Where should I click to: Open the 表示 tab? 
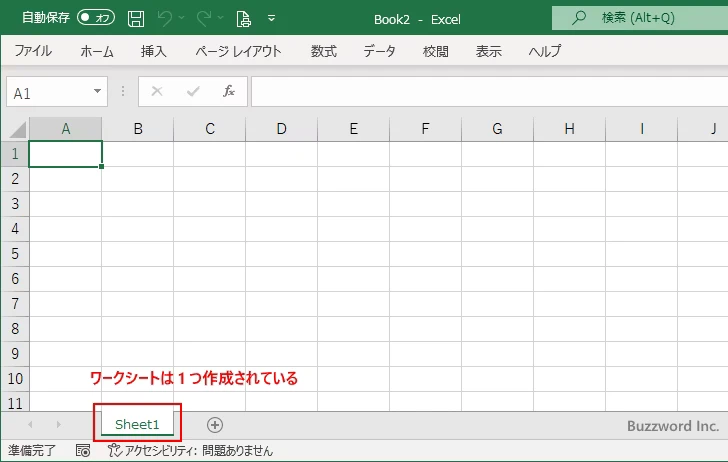(x=488, y=51)
